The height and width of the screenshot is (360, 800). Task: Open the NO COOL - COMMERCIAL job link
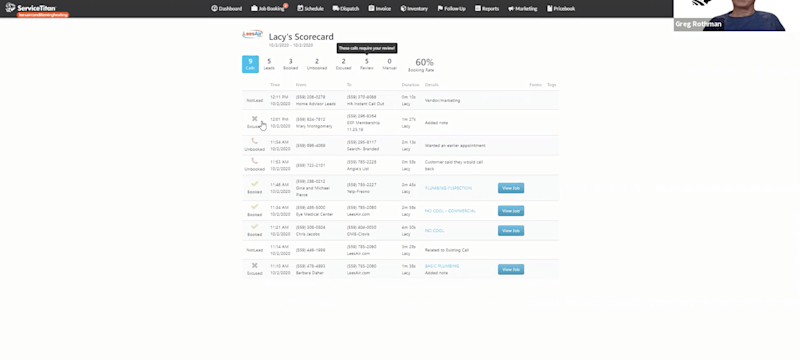click(450, 211)
